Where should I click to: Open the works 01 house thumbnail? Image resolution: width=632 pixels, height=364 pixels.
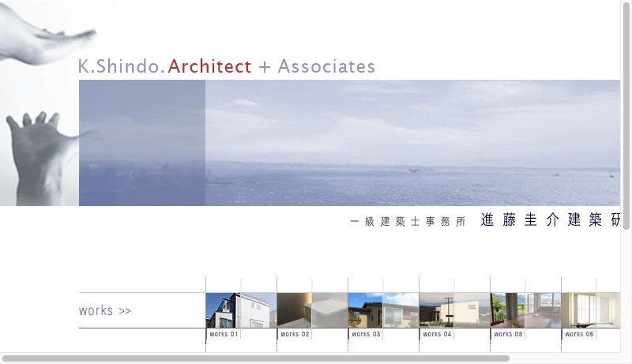click(x=241, y=310)
